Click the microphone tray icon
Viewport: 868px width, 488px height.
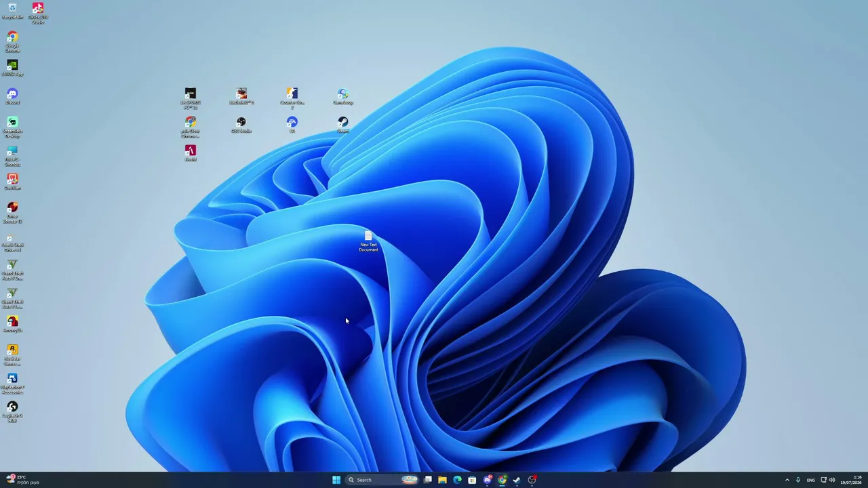(798, 480)
